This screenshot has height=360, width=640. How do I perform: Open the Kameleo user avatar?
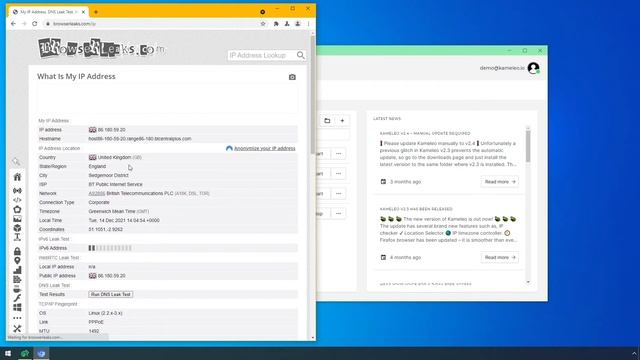(x=533, y=68)
